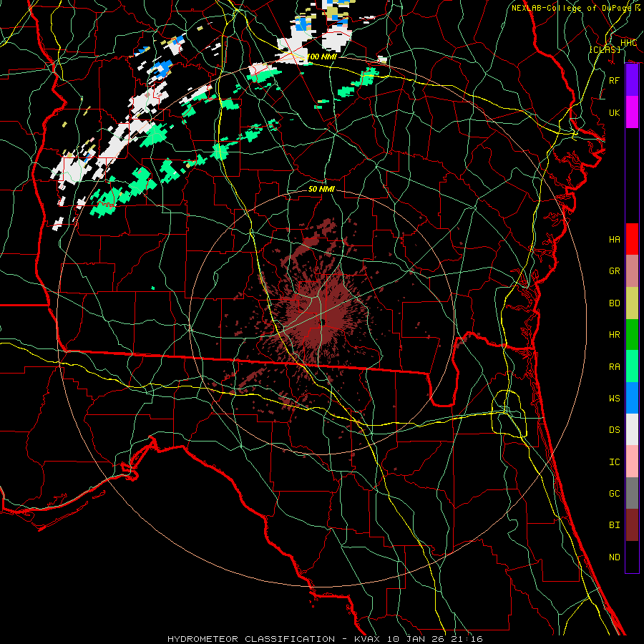The image size is (644, 644).
Task: Click the 100 NMI range ring label
Action: click(321, 57)
